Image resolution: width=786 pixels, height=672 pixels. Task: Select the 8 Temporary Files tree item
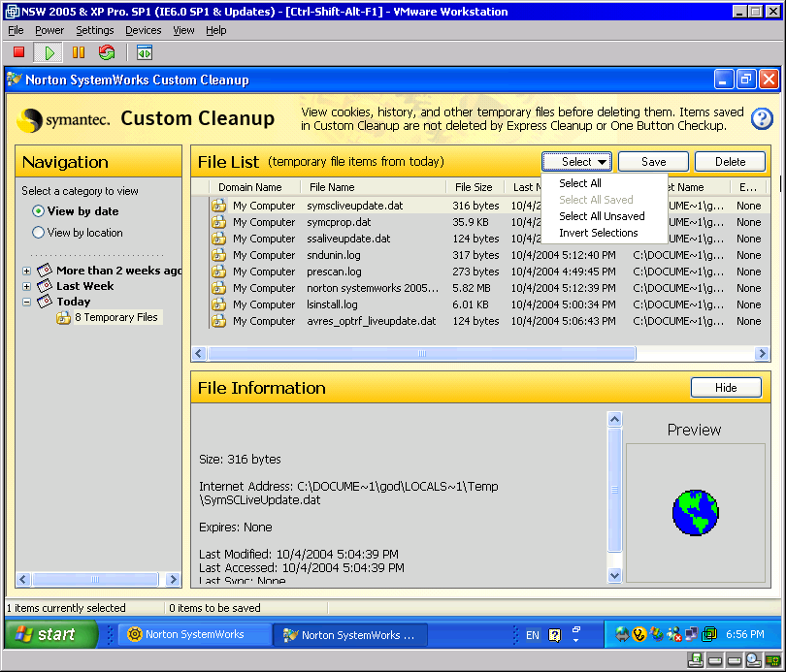coord(115,317)
